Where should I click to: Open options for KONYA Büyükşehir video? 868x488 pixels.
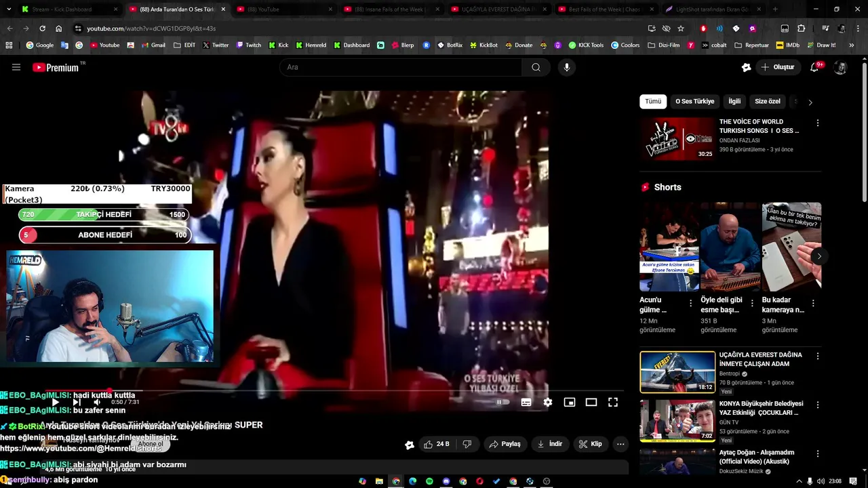point(817,405)
